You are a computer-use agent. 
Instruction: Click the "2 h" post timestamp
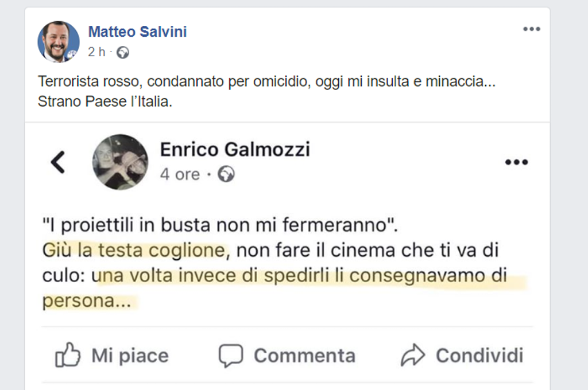point(96,52)
